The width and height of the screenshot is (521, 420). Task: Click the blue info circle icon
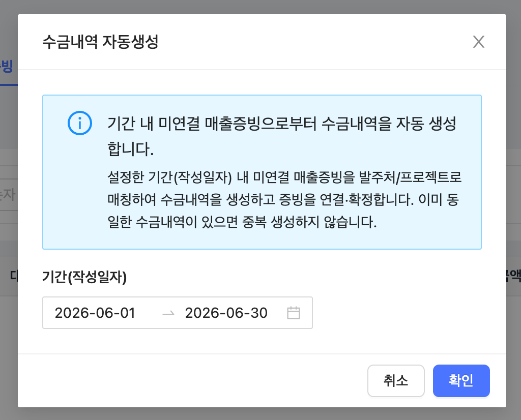80,123
